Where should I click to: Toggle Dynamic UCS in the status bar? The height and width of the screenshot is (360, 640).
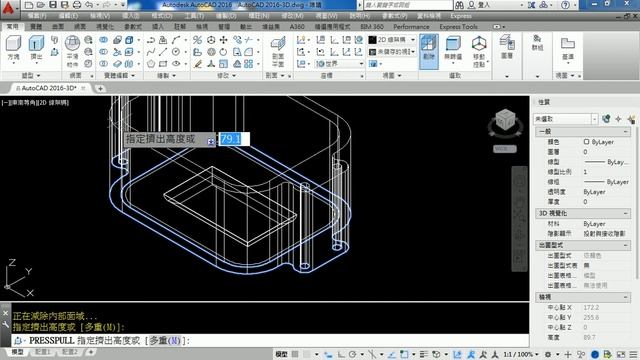point(457,354)
